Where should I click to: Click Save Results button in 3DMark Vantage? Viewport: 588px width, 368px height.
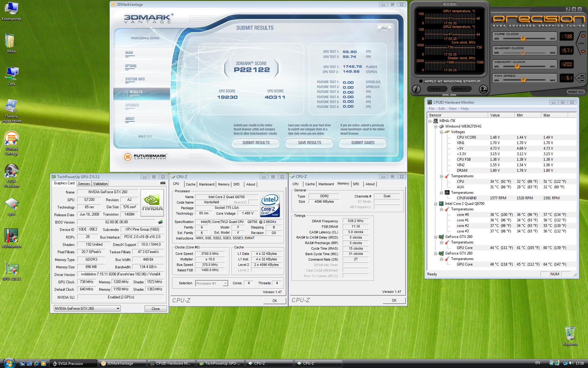pos(309,143)
